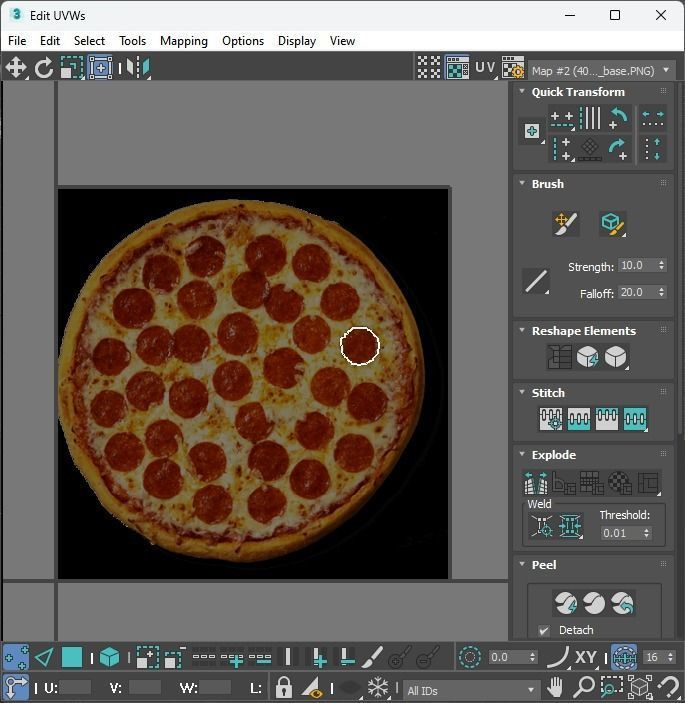685x703 pixels.
Task: Click the Mirror horizontal tool
Action: 138,68
